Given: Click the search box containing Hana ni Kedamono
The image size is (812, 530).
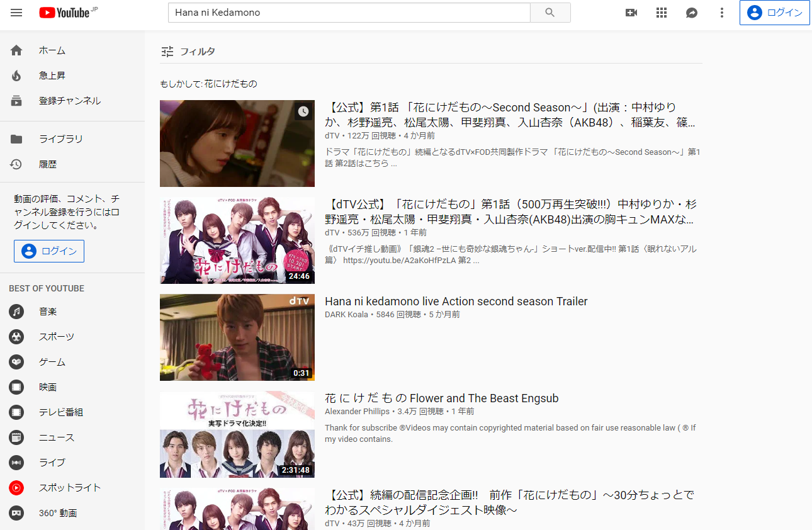Looking at the screenshot, I should [349, 13].
